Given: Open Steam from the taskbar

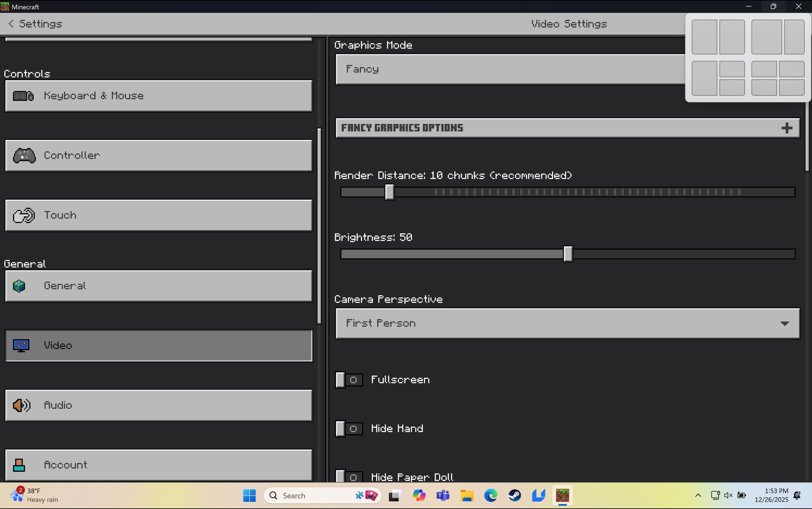Looking at the screenshot, I should tap(515, 495).
